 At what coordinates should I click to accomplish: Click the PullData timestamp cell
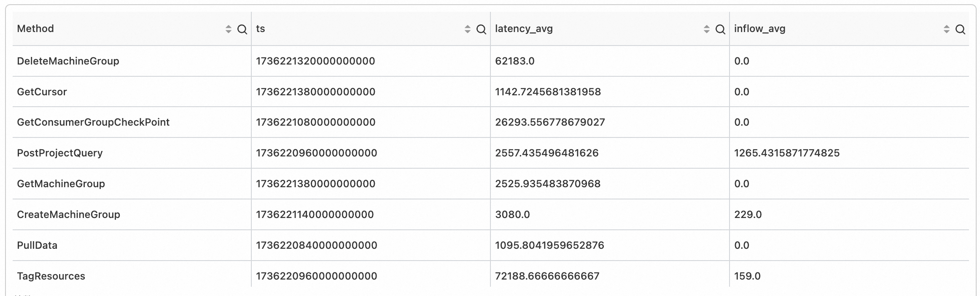pos(316,245)
